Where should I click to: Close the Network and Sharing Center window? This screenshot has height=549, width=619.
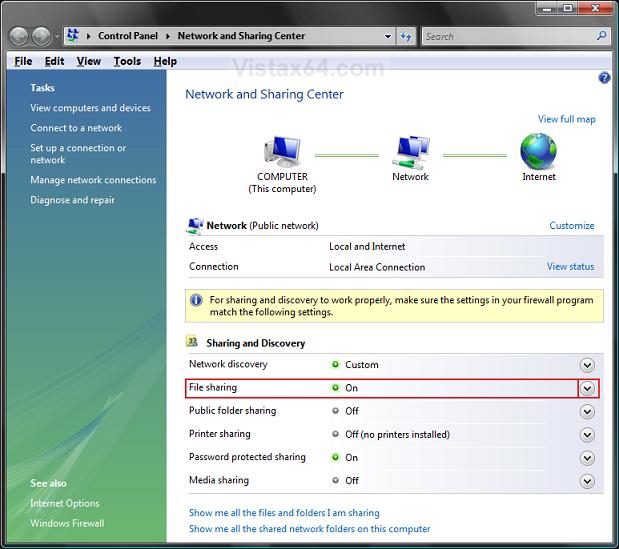(x=595, y=8)
